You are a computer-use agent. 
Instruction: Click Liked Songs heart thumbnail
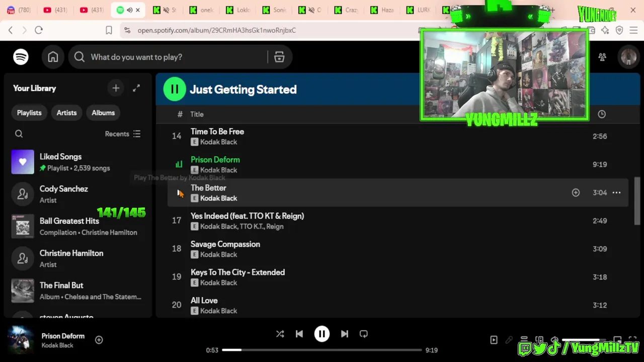(x=23, y=162)
